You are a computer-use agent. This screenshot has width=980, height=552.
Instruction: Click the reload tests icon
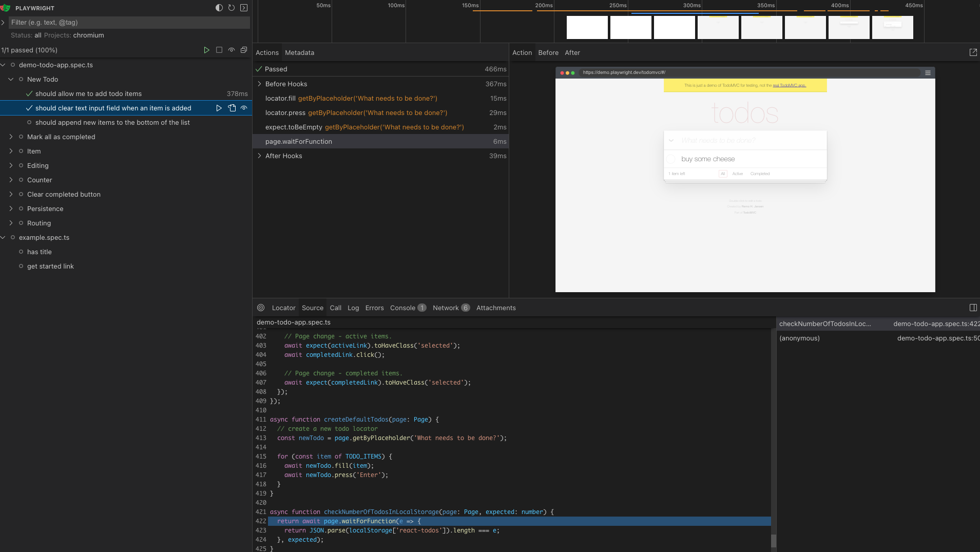pyautogui.click(x=232, y=8)
